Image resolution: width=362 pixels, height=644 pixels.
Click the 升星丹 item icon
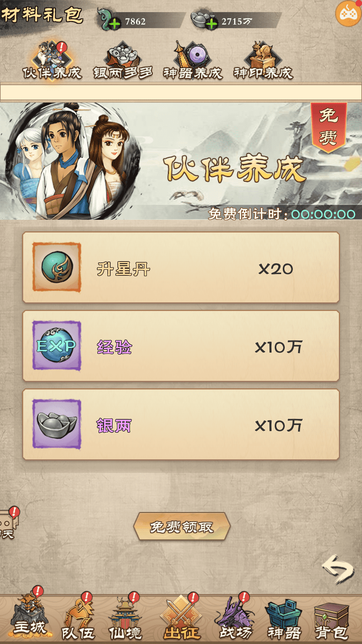(57, 267)
